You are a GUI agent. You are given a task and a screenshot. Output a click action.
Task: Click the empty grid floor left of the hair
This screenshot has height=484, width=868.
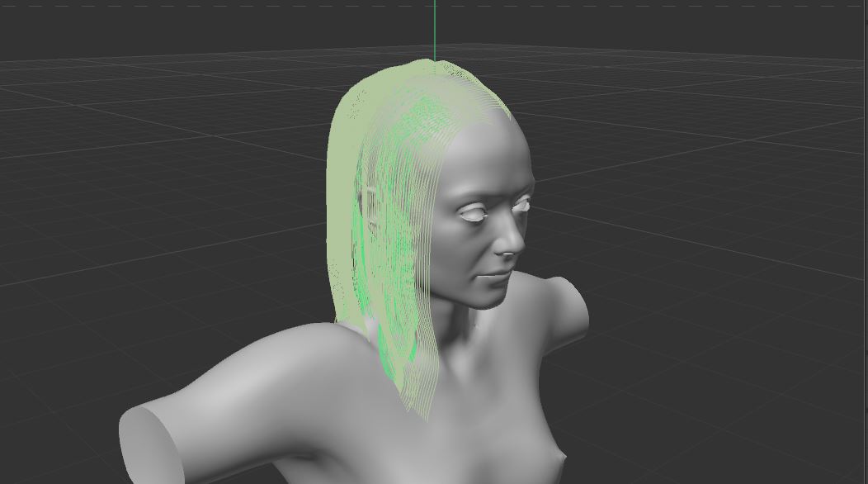[165, 206]
